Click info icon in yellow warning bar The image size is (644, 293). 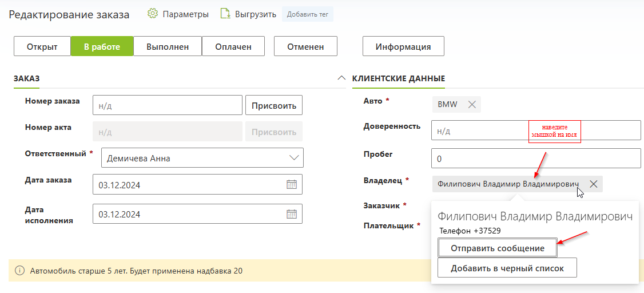click(19, 271)
